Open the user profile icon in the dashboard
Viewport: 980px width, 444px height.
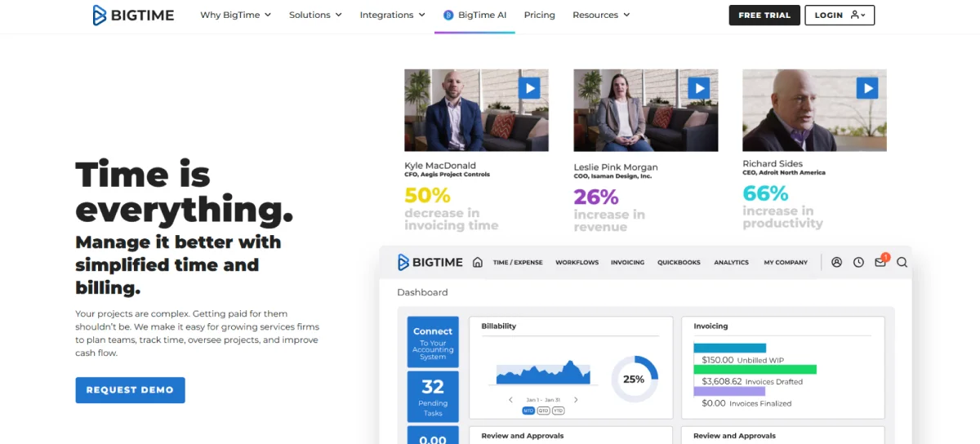(836, 262)
